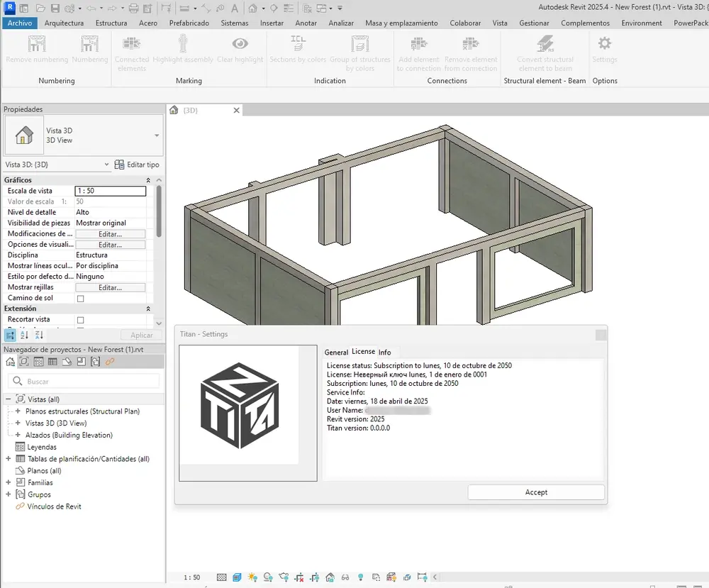Switch to General tab in Titan Settings
709x588 pixels.
336,353
